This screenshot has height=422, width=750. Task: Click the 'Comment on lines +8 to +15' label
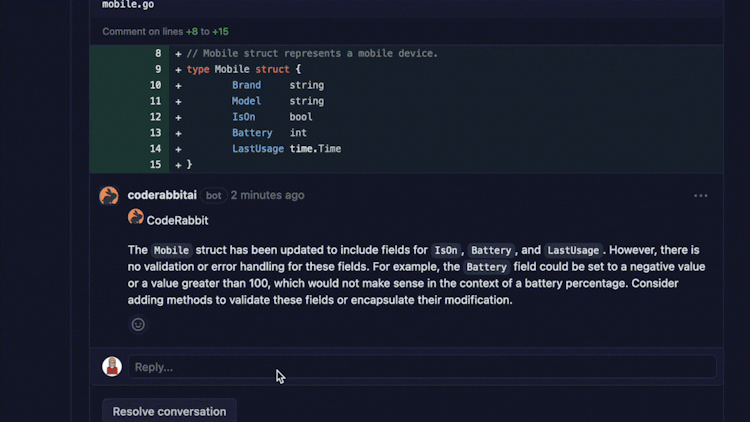click(x=165, y=32)
